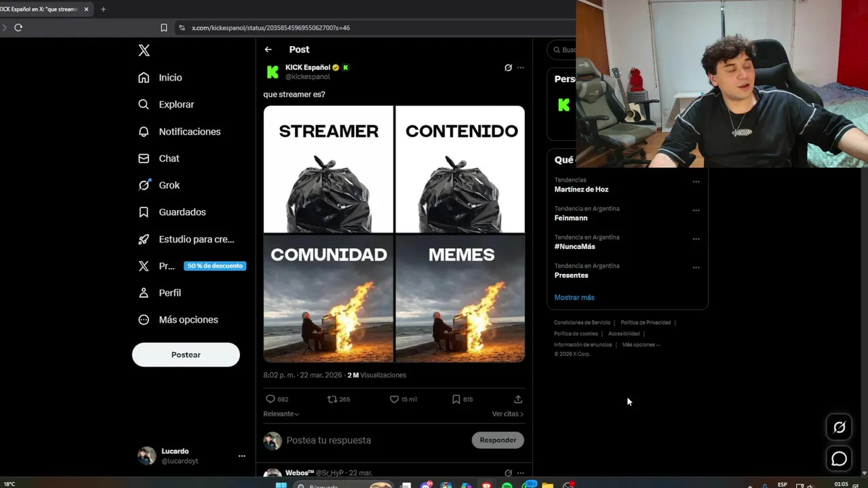868x488 pixels.
Task: Open the three-dot menu on Webos reply
Action: point(520,473)
